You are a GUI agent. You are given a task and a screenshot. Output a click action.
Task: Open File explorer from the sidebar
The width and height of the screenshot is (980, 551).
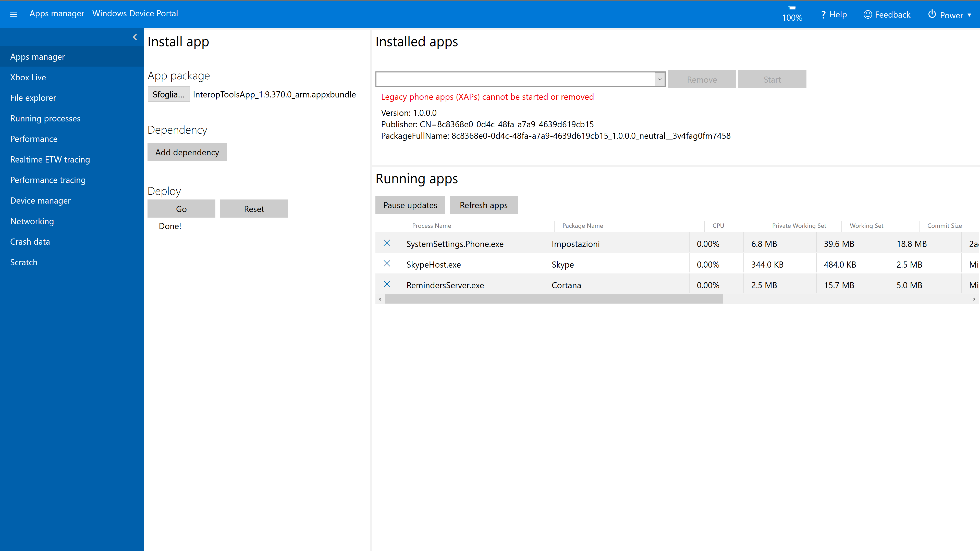tap(72, 98)
